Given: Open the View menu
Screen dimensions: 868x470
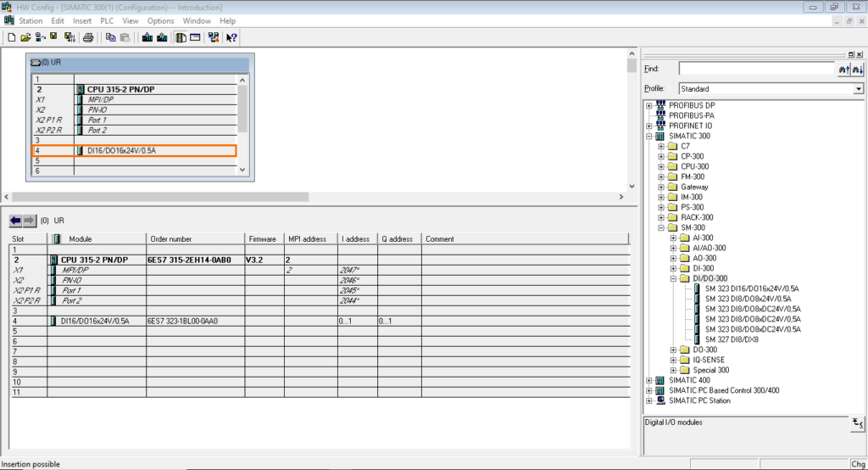Looking at the screenshot, I should click(130, 21).
